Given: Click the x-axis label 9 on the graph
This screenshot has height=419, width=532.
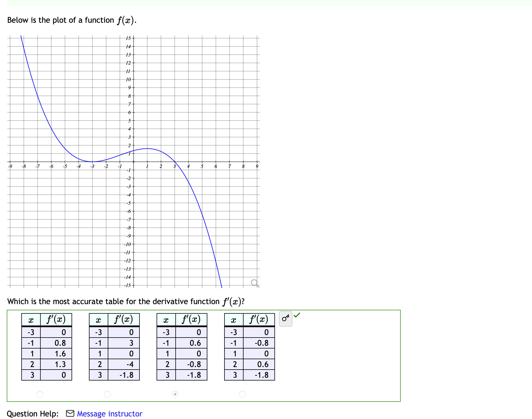Looking at the screenshot, I should click(257, 166).
